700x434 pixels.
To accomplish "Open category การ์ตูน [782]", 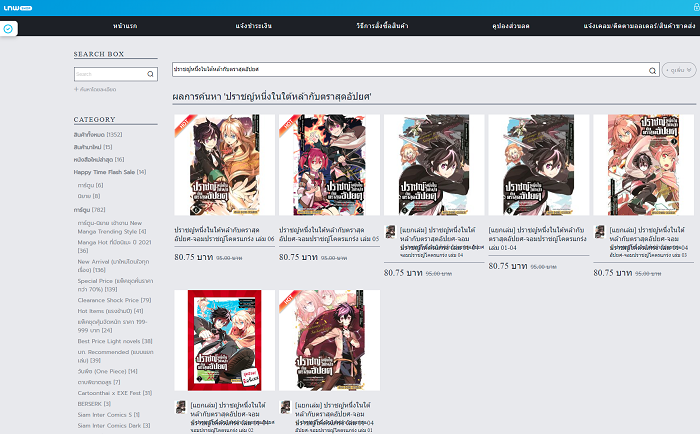I will click(89, 209).
